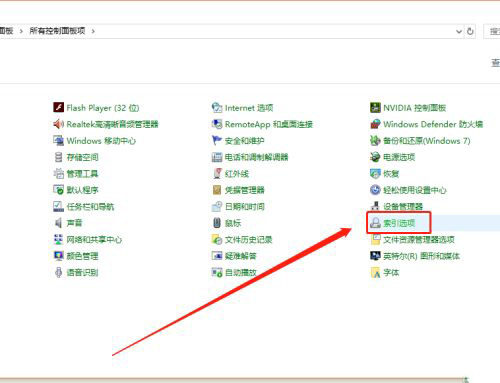Open the 字体 fonts link

(391, 272)
